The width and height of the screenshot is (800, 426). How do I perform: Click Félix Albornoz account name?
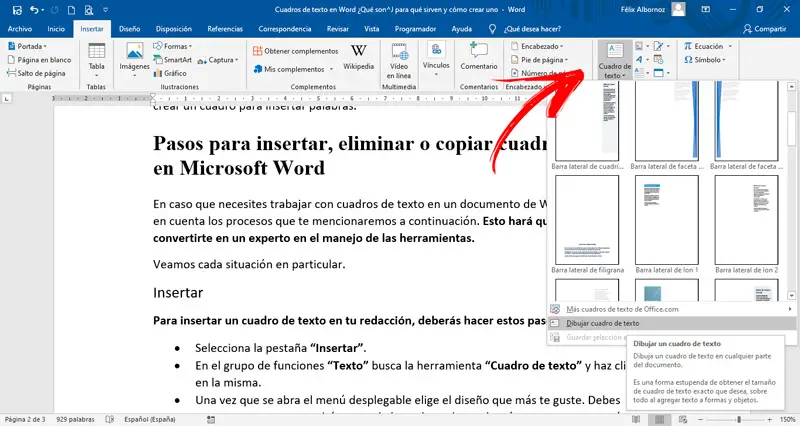pyautogui.click(x=643, y=9)
